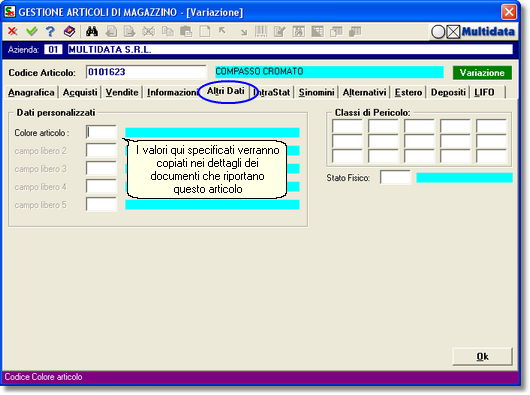Click the cyan Stato Fisico description field
Screen dimensions: 530x395
tap(464, 178)
